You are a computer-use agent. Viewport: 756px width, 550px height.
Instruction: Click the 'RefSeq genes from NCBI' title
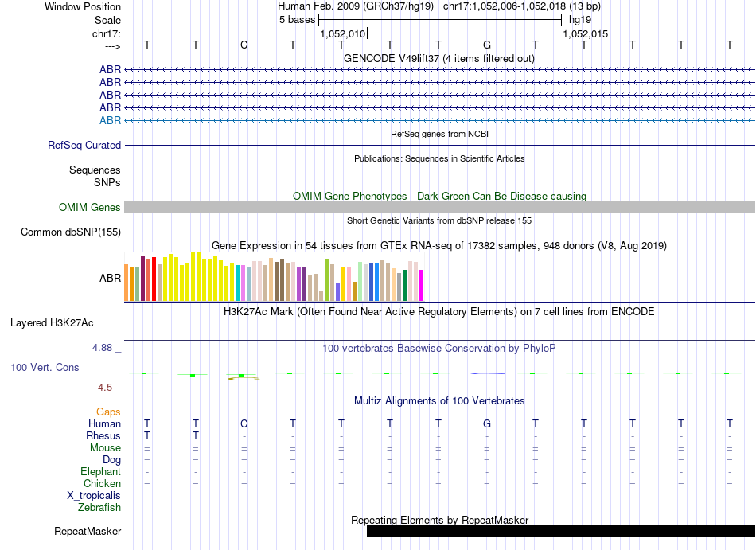439,134
